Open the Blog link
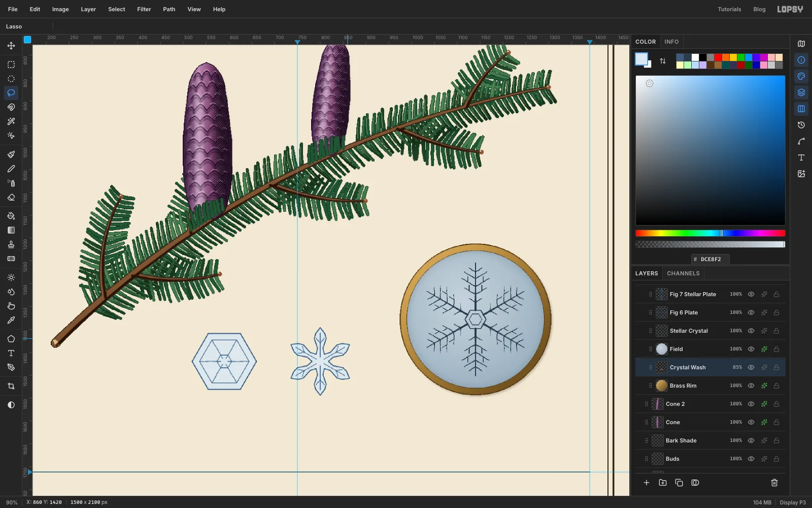812x508 pixels. coord(759,9)
